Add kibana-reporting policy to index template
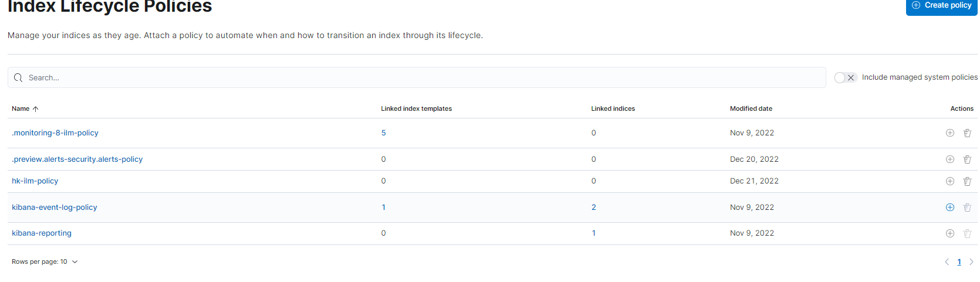The width and height of the screenshot is (980, 282). click(x=949, y=233)
